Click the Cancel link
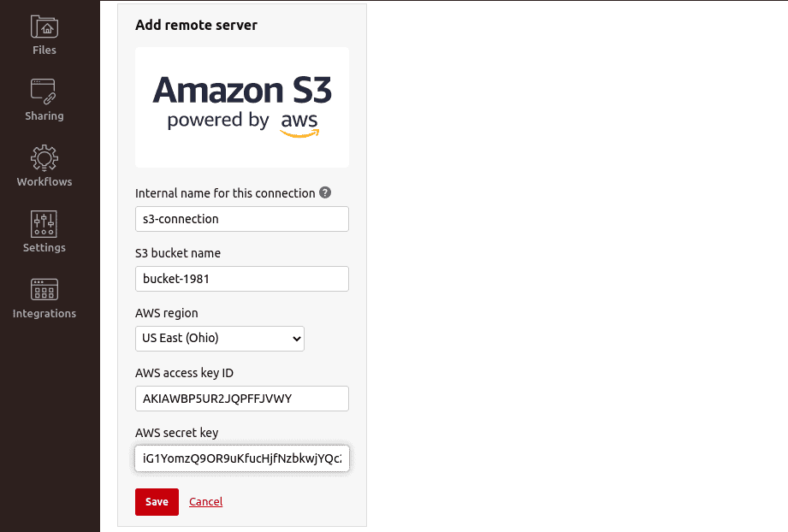 pos(205,501)
